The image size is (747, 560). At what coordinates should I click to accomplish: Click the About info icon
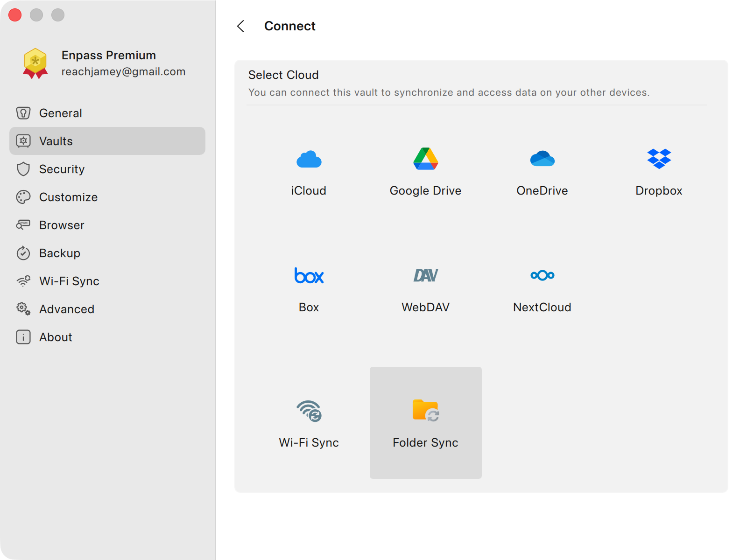point(23,337)
